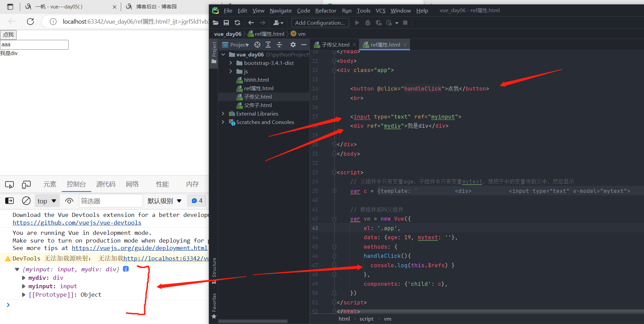Viewport: 644px width, 324px height.
Task: Expand External Libraries node
Action: (x=223, y=114)
